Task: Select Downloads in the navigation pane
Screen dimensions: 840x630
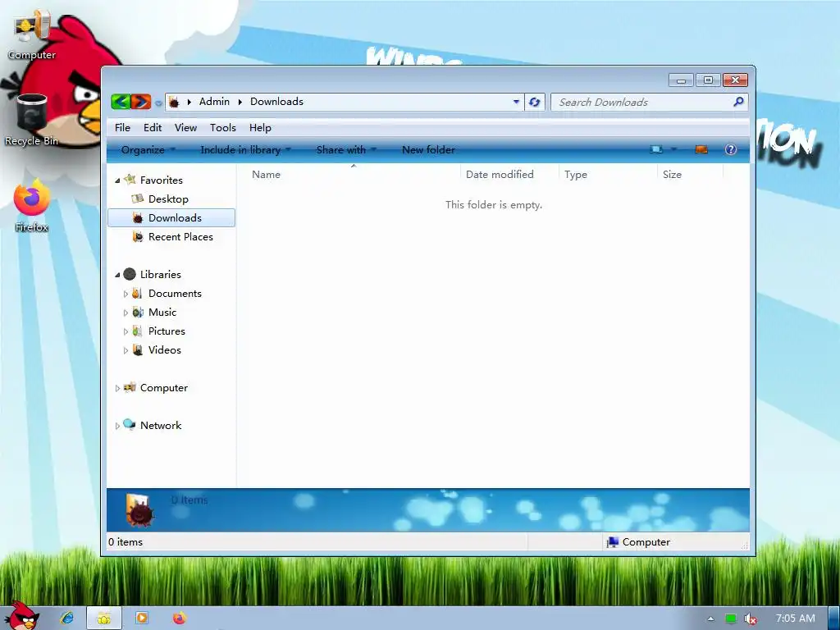Action: (171, 217)
